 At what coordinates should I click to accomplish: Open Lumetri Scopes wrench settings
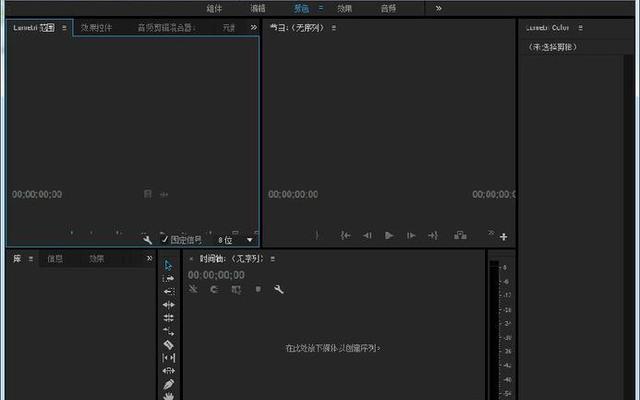coord(147,240)
